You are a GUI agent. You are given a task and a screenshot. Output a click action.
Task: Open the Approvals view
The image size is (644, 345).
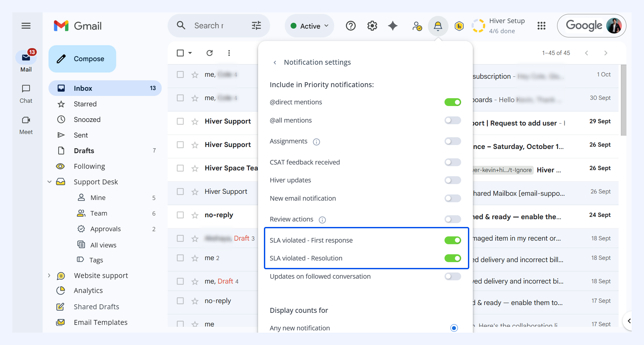(x=116, y=229)
